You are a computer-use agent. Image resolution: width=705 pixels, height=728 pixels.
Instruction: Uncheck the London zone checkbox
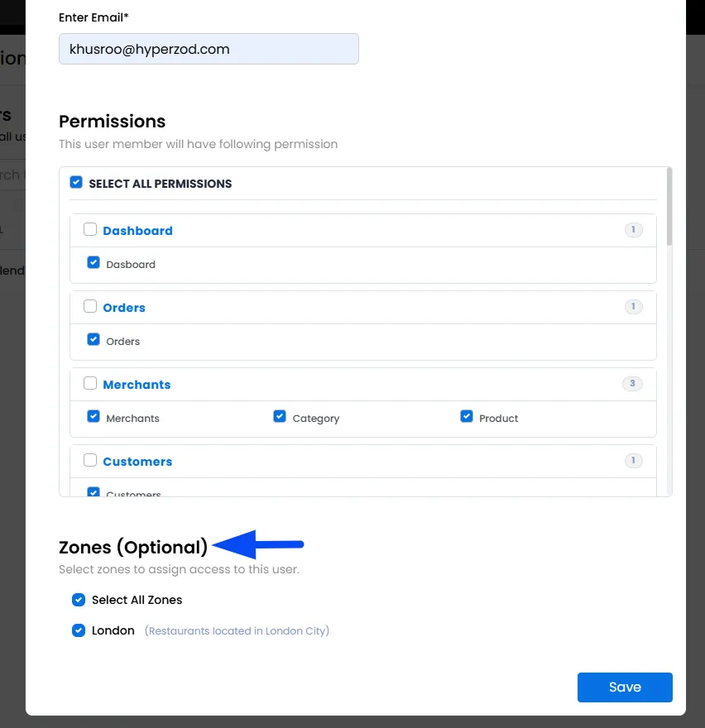pyautogui.click(x=79, y=630)
